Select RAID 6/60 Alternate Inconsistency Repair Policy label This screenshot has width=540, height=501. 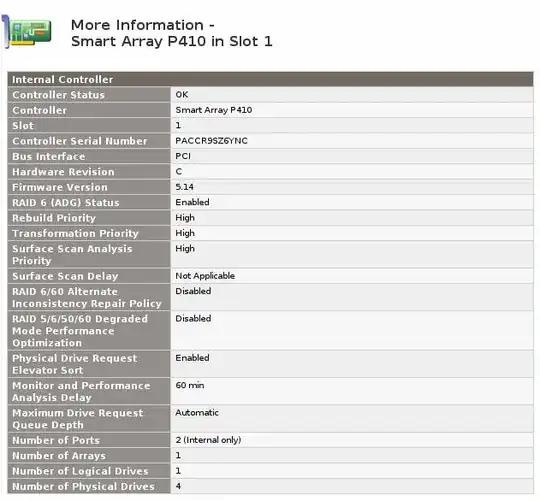86,297
